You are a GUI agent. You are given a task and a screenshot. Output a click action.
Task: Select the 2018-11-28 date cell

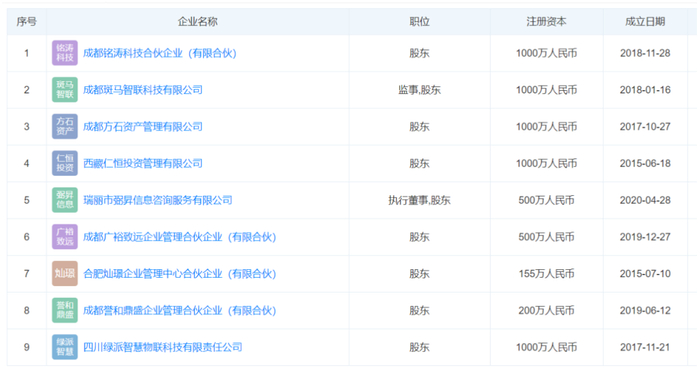point(645,53)
